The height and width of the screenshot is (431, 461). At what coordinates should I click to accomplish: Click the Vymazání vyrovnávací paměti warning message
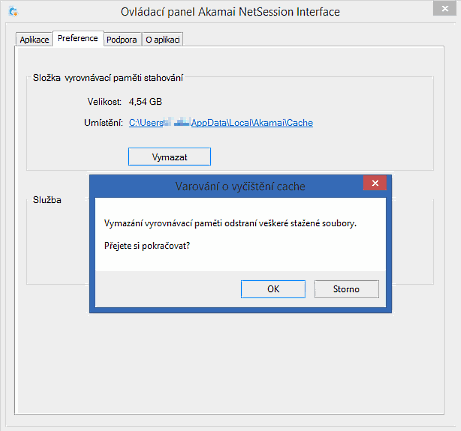230,223
